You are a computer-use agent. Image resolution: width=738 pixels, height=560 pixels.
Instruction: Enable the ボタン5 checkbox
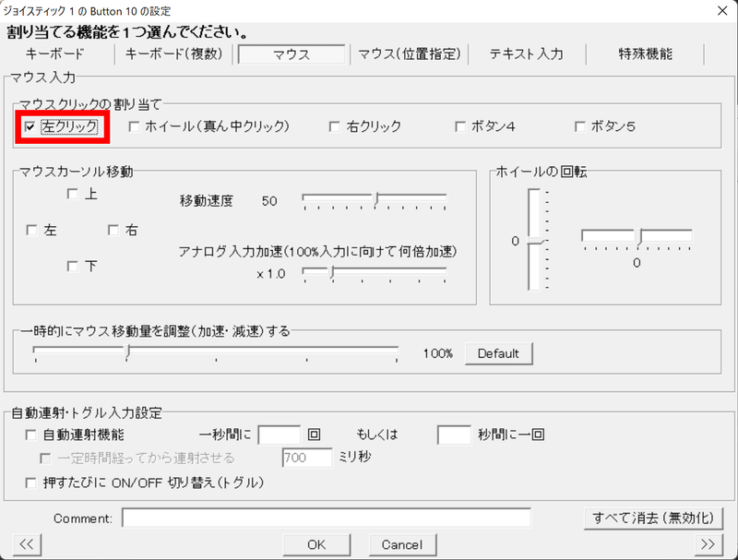[x=579, y=126]
